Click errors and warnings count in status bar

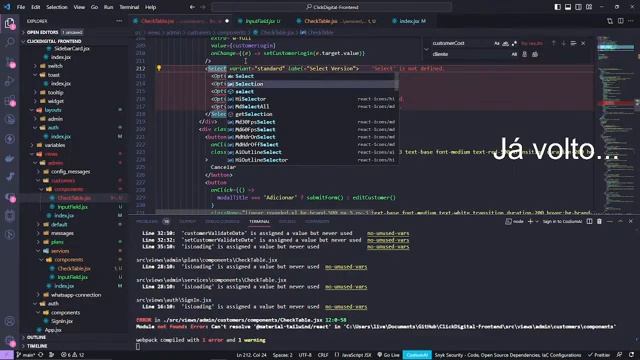(72, 355)
